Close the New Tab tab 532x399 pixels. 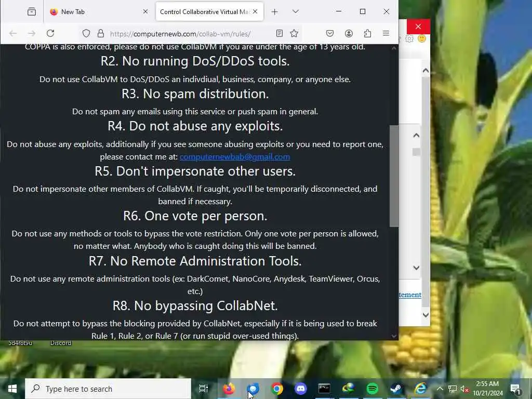[145, 11]
